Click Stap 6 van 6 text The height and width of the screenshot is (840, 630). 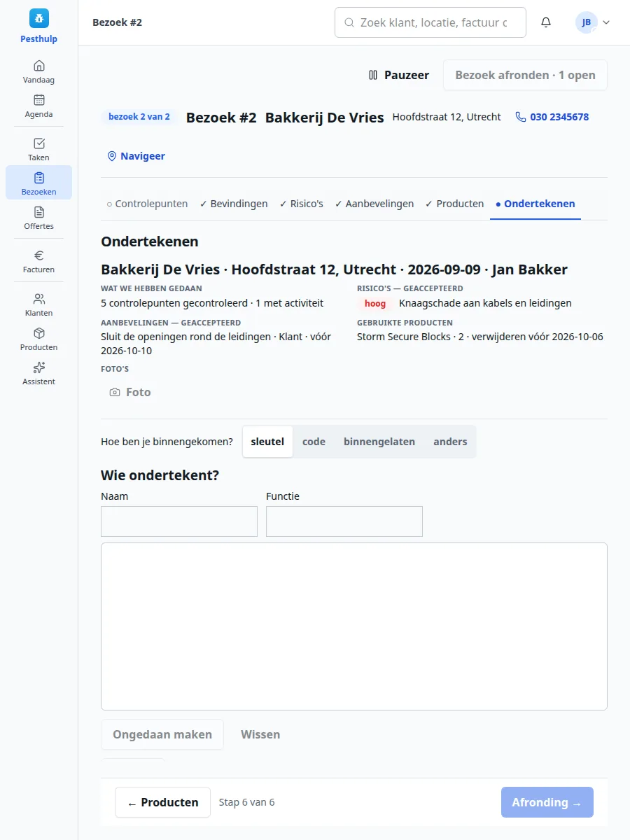pyautogui.click(x=247, y=802)
